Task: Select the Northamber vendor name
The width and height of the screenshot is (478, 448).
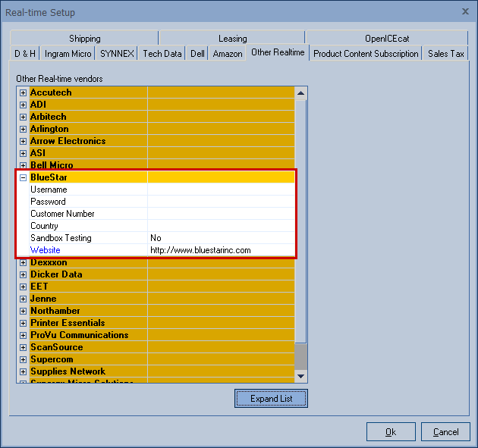Action: tap(55, 311)
